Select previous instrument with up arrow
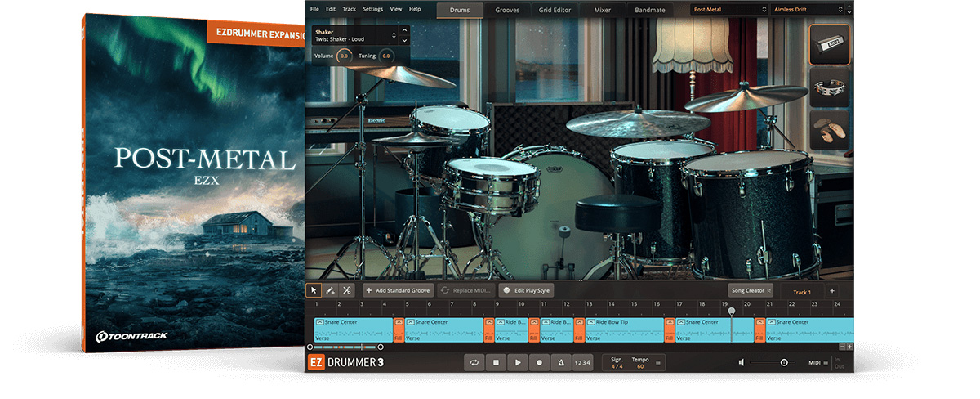This screenshot has height=399, width=980. tap(403, 32)
